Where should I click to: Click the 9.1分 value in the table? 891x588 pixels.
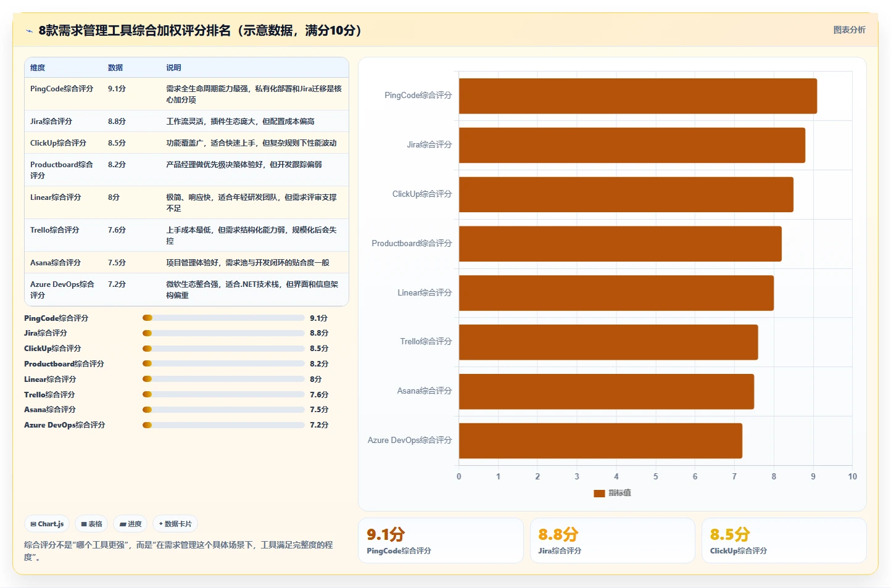[x=117, y=89]
